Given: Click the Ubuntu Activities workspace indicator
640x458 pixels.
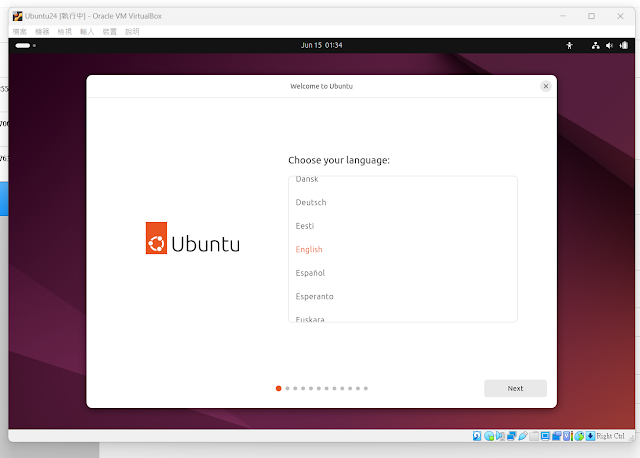Looking at the screenshot, I should tap(26, 45).
